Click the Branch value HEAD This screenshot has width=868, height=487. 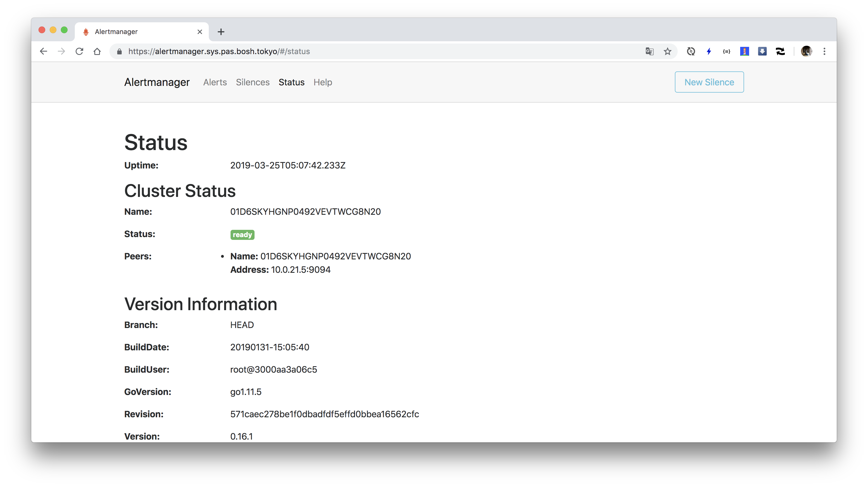pyautogui.click(x=242, y=325)
